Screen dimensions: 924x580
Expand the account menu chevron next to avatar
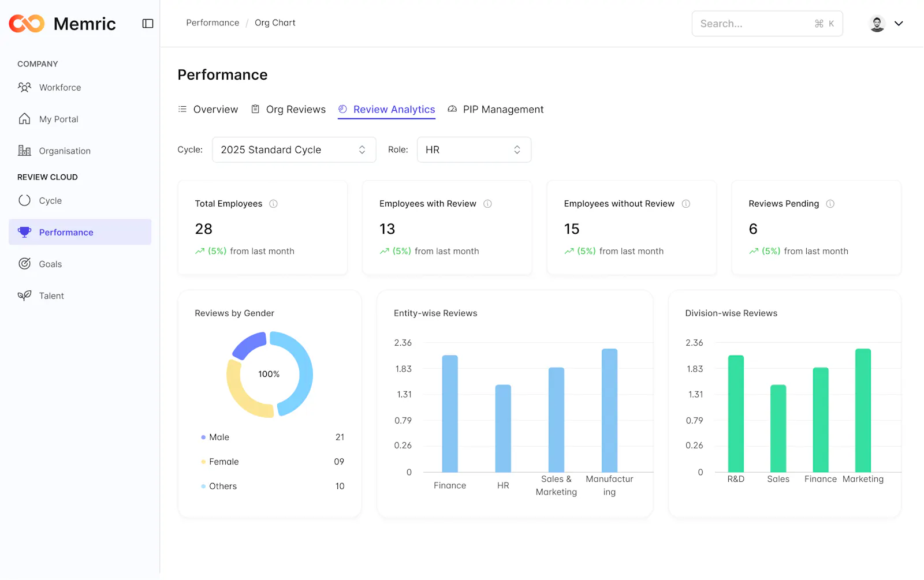click(x=899, y=24)
